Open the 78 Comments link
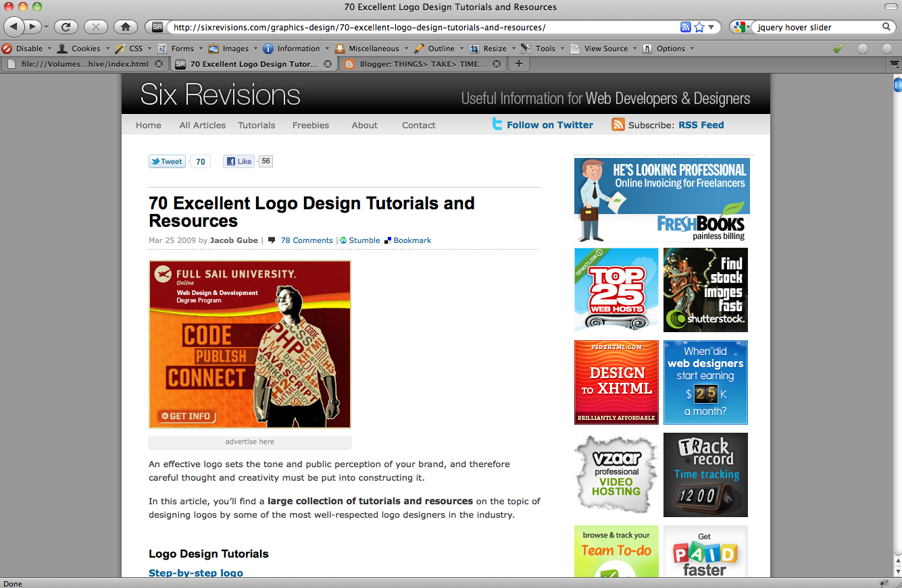 click(306, 240)
